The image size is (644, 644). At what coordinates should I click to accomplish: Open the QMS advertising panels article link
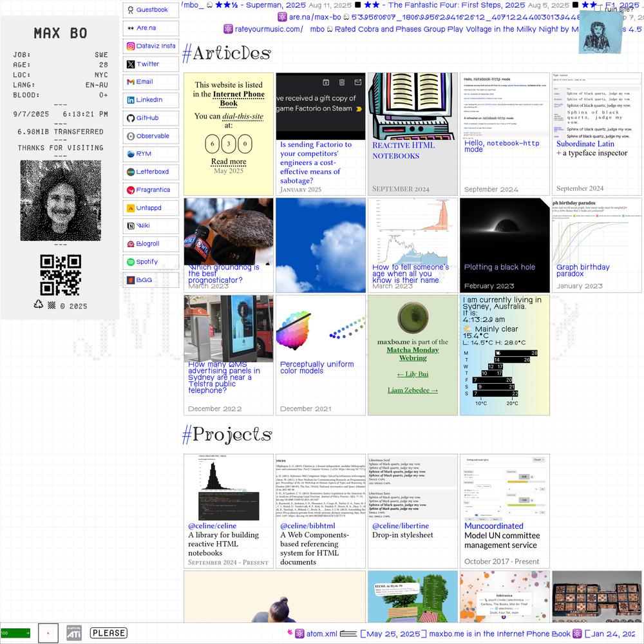coord(224,377)
